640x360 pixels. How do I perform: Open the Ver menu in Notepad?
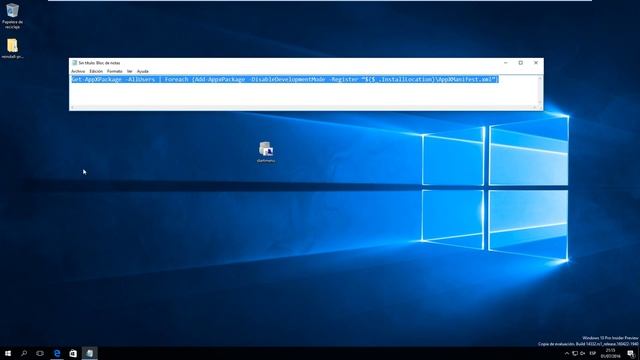(x=129, y=71)
